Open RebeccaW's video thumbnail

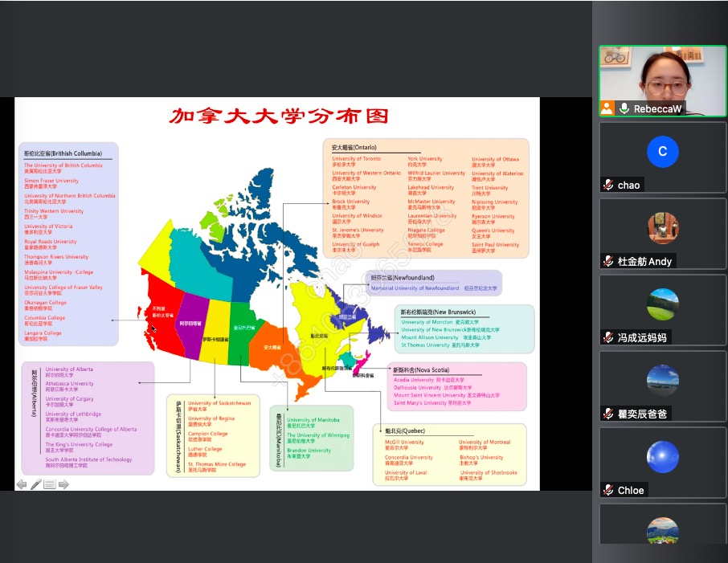point(663,81)
